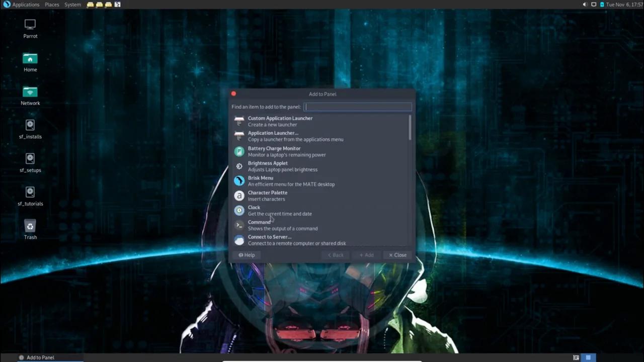The height and width of the screenshot is (362, 644).
Task: Click the applet list scrollbar
Action: 410,128
